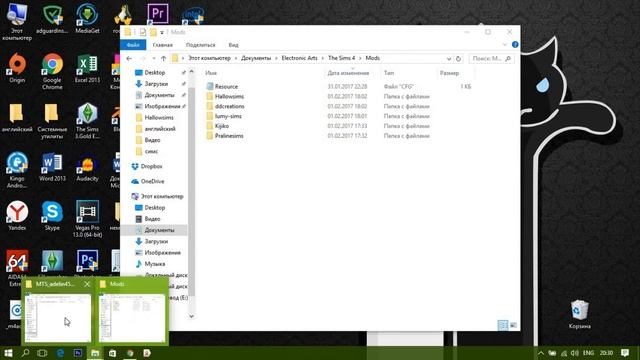Open the Yandex browser shortcut
Viewport: 640px width, 360px height.
click(17, 216)
